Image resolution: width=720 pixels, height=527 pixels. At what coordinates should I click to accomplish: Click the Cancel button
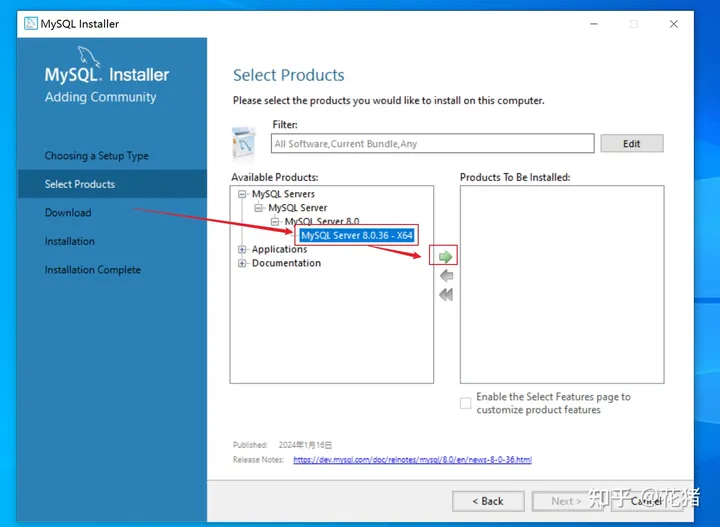(646, 501)
